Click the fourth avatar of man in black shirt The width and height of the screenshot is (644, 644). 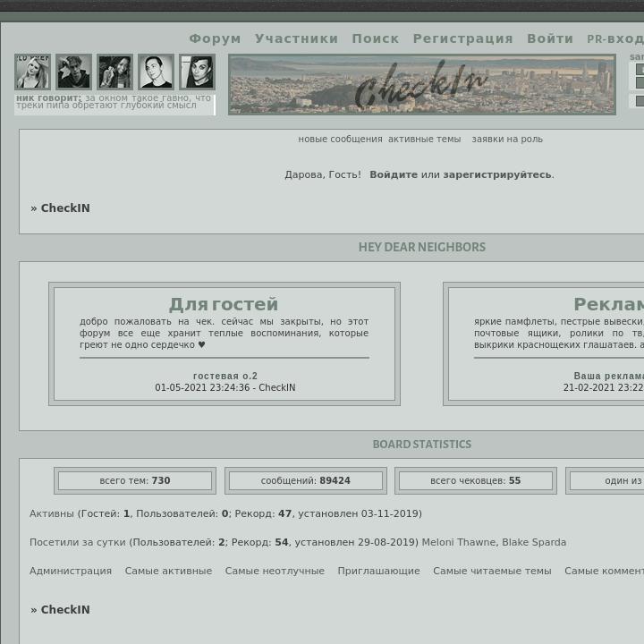156,72
